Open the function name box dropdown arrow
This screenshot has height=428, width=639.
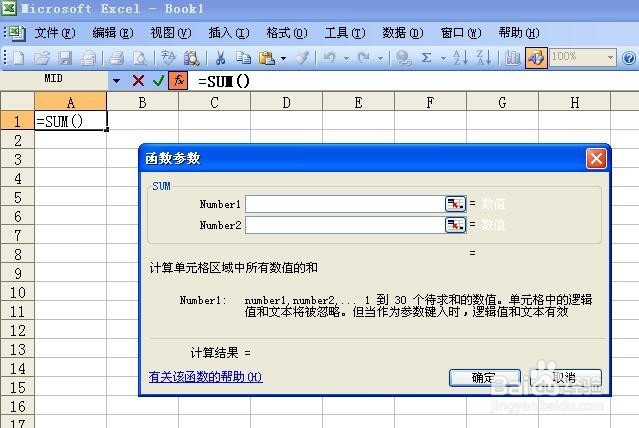(116, 81)
